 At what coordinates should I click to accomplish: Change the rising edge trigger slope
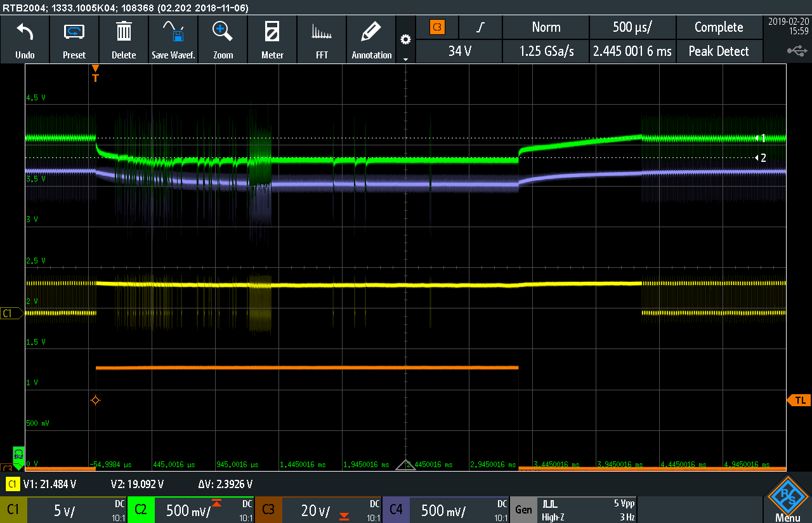coord(480,27)
